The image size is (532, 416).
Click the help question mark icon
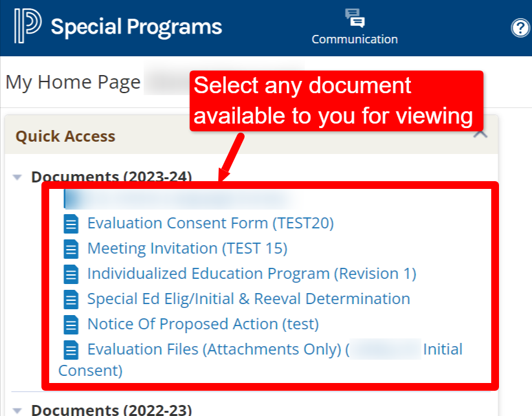pyautogui.click(x=520, y=28)
